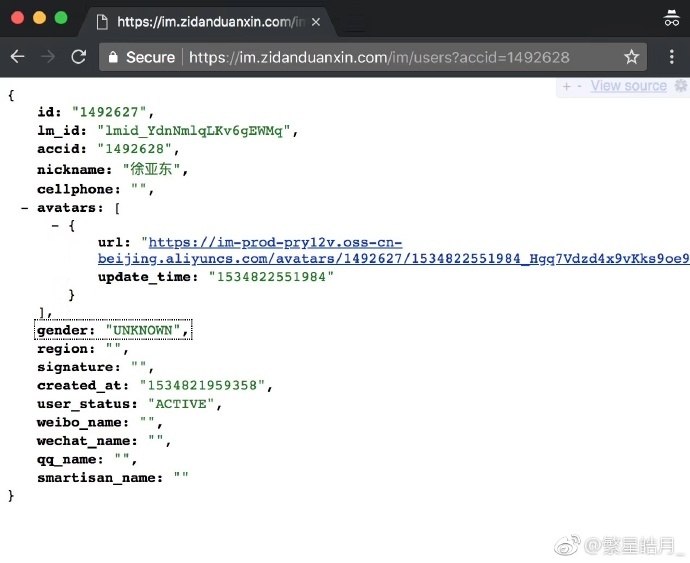Click the smartisan_name key

pyautogui.click(x=99, y=478)
